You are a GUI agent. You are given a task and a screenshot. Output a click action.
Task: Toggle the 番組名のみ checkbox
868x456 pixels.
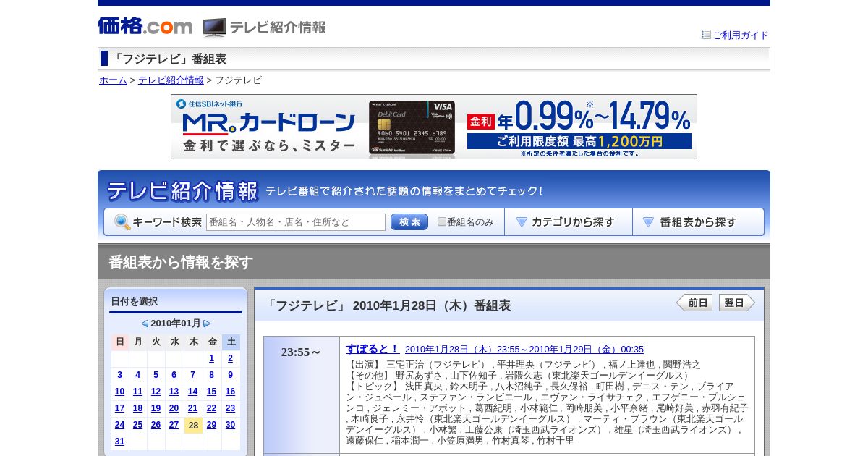[x=442, y=221]
